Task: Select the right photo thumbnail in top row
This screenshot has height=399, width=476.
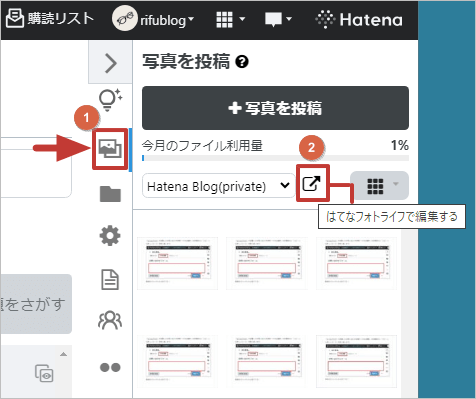Action: point(356,263)
